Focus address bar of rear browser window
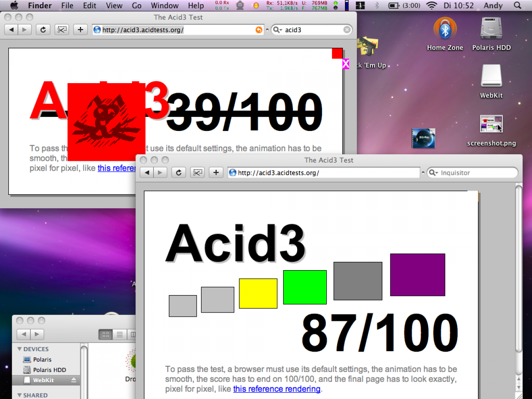This screenshot has height=399, width=532. tap(178, 30)
